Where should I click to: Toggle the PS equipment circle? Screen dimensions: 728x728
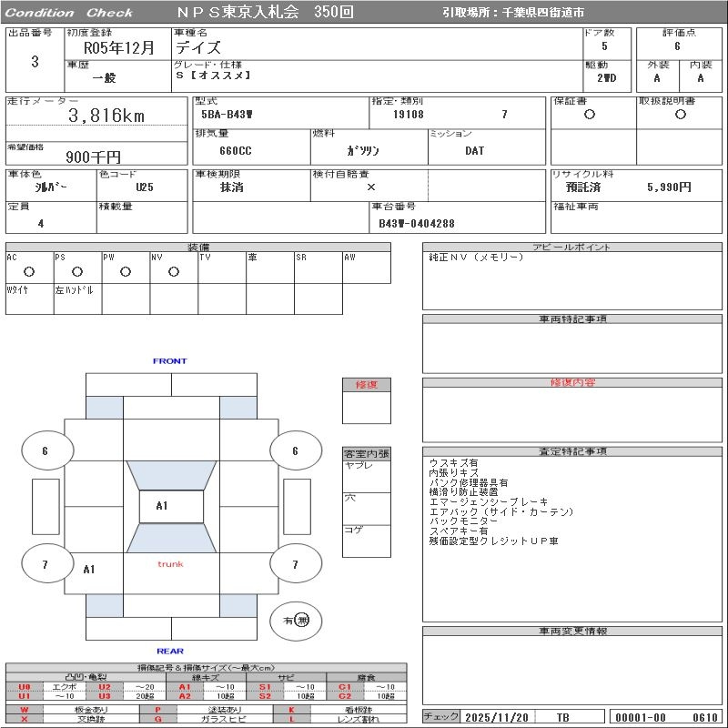(77, 271)
